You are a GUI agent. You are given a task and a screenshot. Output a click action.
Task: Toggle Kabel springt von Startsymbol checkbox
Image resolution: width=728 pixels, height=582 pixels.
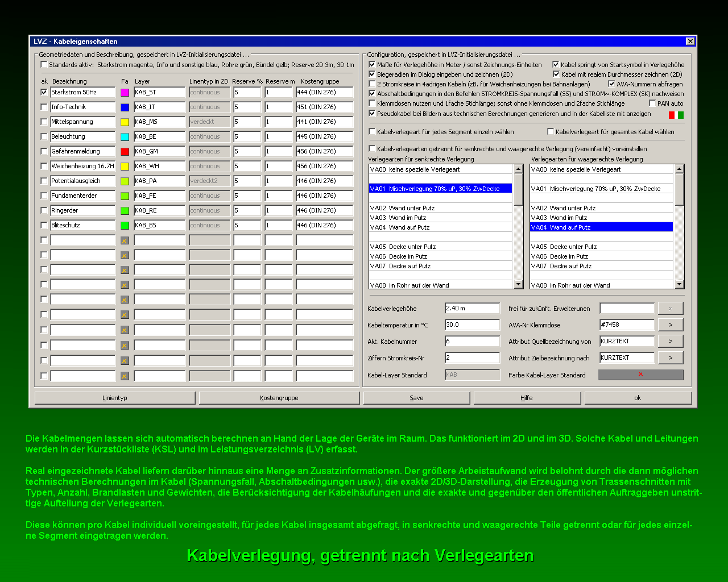556,65
